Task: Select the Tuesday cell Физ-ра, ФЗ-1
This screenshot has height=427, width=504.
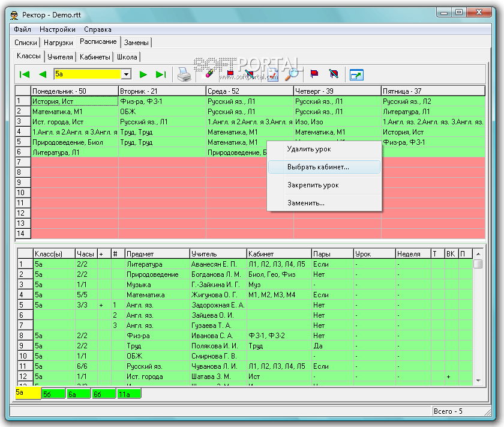Action: (x=163, y=101)
